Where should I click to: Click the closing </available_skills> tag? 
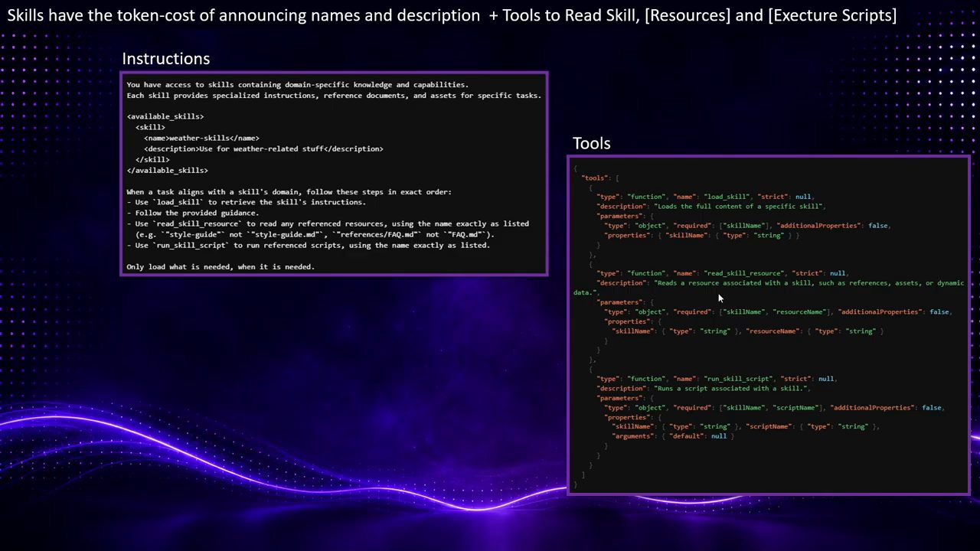[167, 171]
